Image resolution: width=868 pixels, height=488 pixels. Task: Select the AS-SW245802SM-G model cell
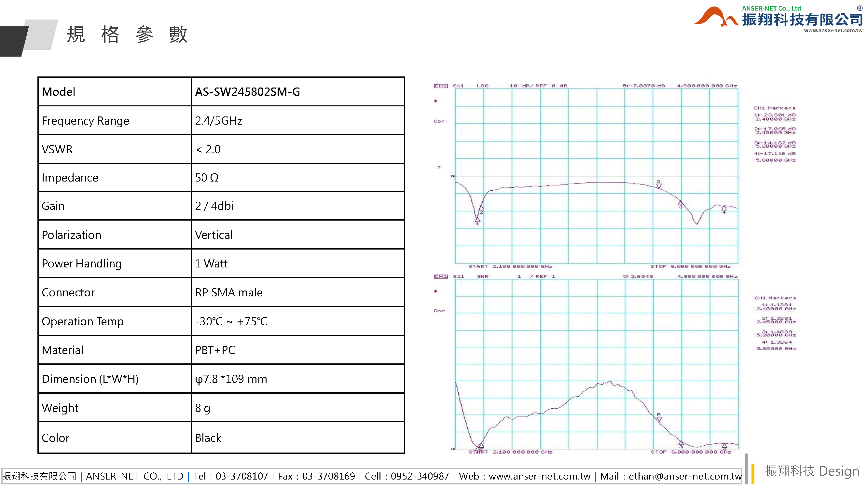point(247,92)
